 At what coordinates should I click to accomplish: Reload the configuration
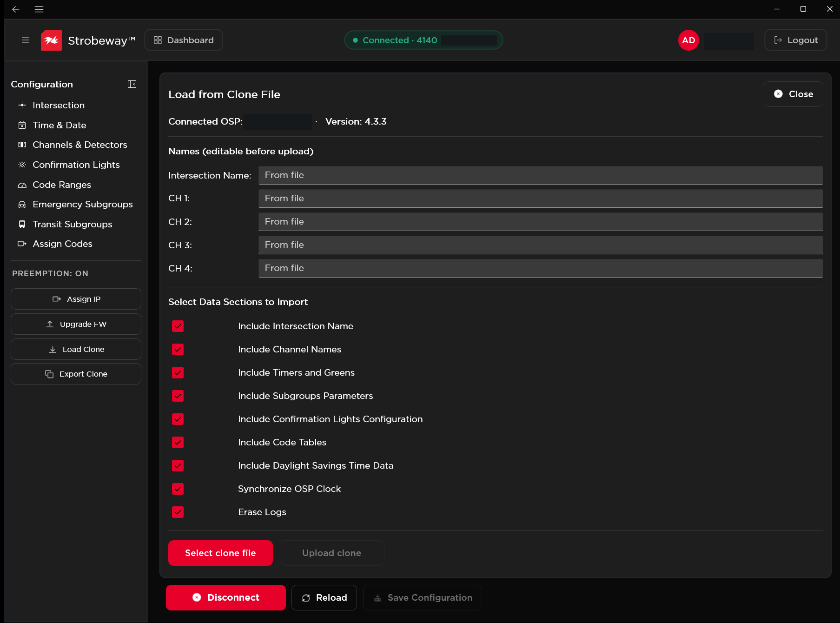tap(324, 597)
